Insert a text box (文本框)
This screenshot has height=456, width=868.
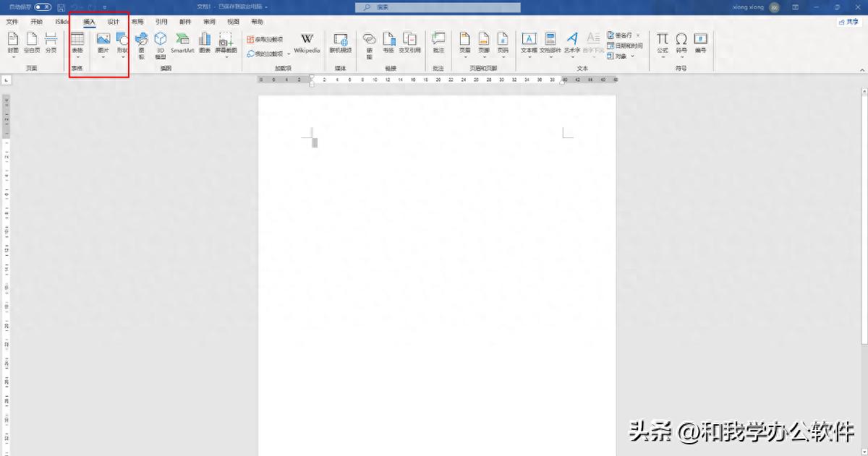tap(529, 45)
